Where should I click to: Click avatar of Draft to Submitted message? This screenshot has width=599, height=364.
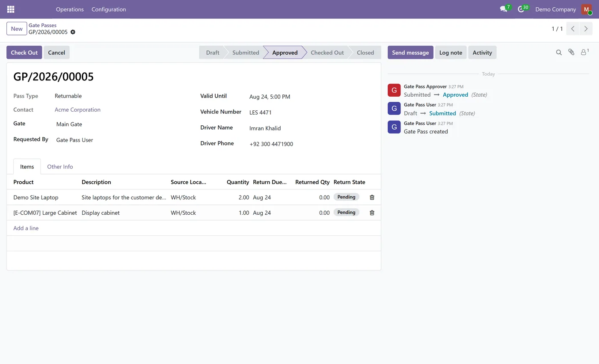point(394,109)
